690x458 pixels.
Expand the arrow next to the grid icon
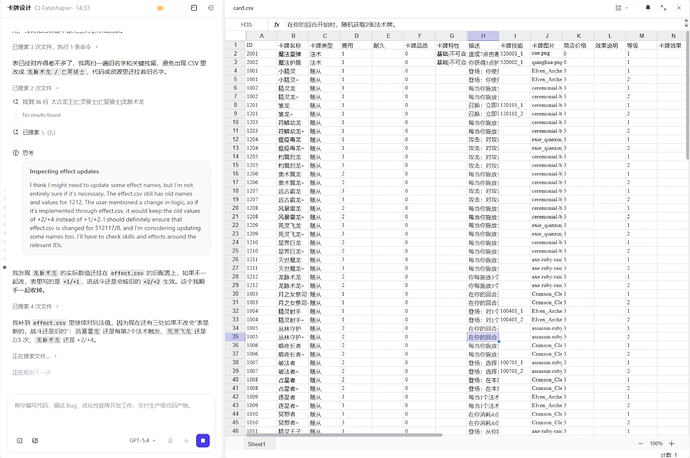pos(627,8)
